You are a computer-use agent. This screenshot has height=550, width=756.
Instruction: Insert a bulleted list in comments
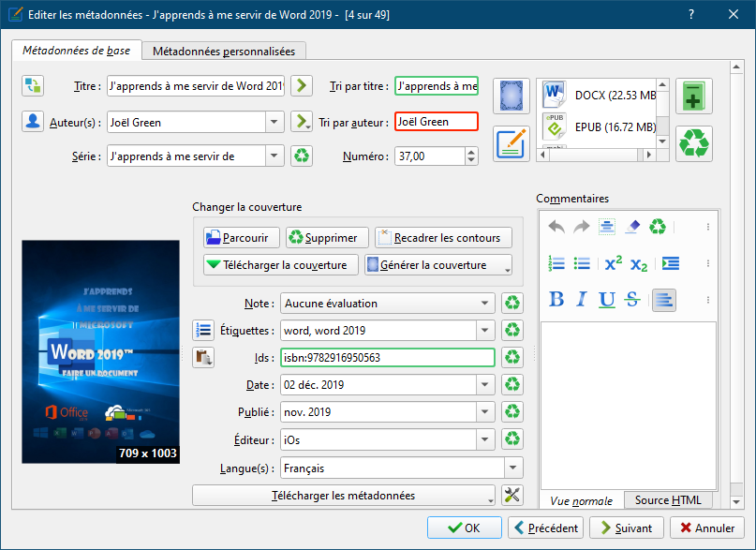(x=582, y=263)
